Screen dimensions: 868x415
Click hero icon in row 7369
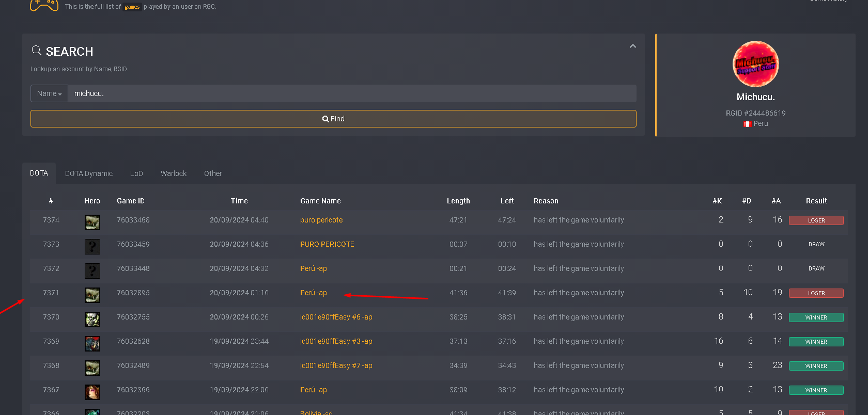[x=92, y=344]
